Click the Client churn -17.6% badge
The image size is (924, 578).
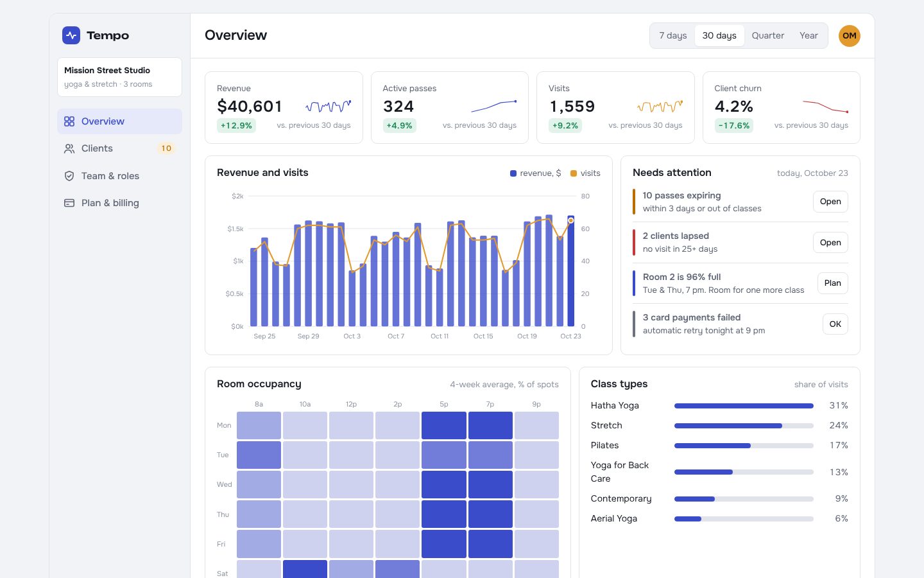click(734, 126)
